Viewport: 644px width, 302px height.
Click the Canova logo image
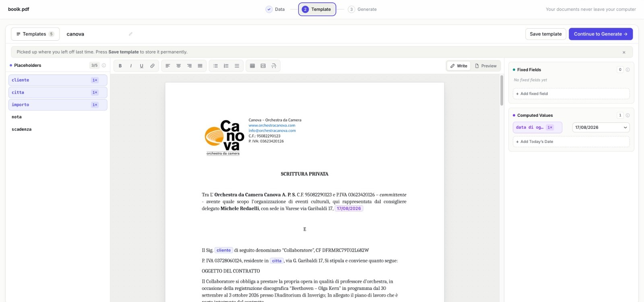225,137
